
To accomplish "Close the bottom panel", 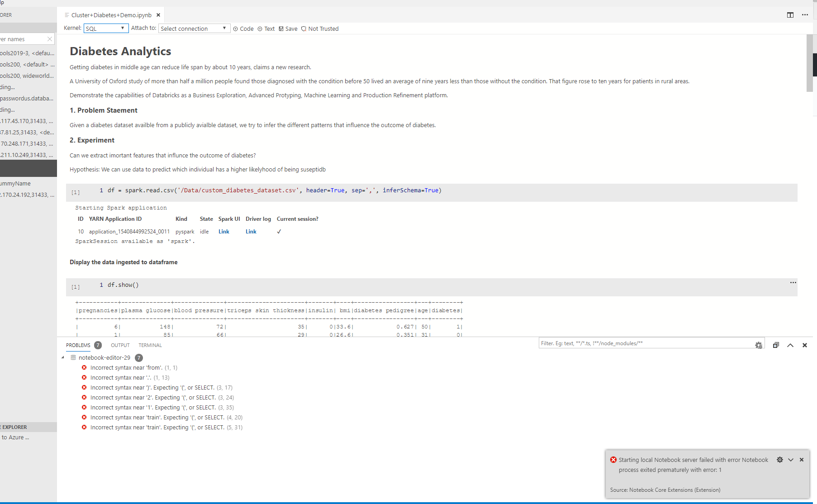I will click(805, 345).
